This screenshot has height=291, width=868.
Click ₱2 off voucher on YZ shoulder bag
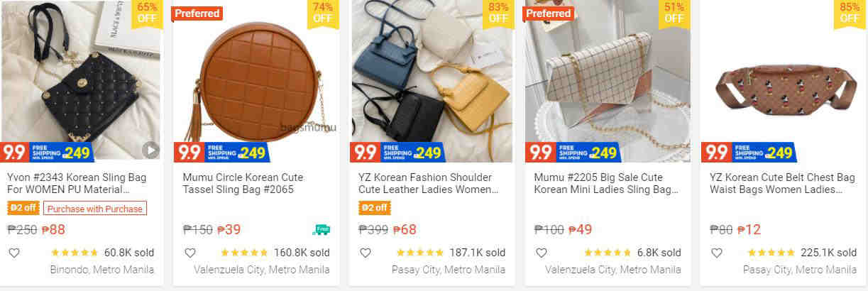click(x=374, y=208)
